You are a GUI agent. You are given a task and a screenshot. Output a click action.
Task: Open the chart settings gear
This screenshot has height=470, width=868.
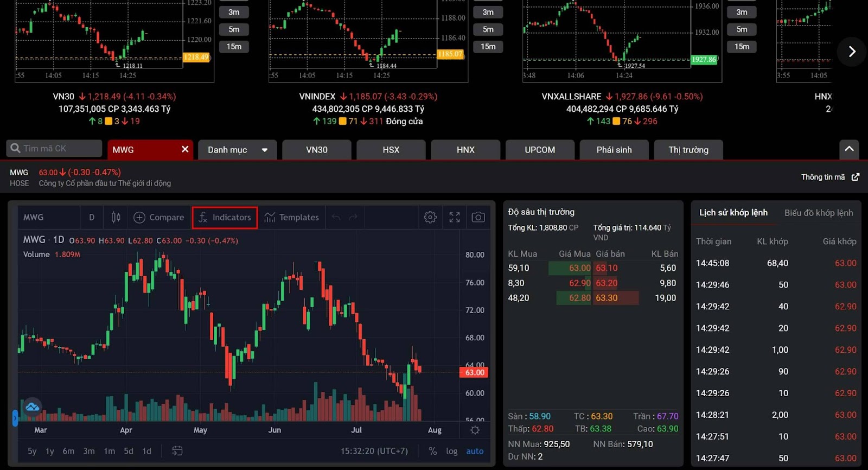pos(430,217)
